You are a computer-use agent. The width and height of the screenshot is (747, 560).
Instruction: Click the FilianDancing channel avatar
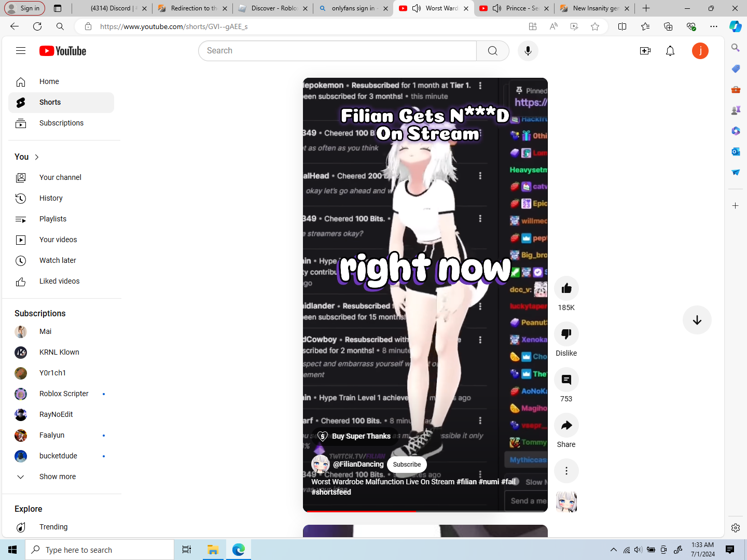(x=320, y=464)
